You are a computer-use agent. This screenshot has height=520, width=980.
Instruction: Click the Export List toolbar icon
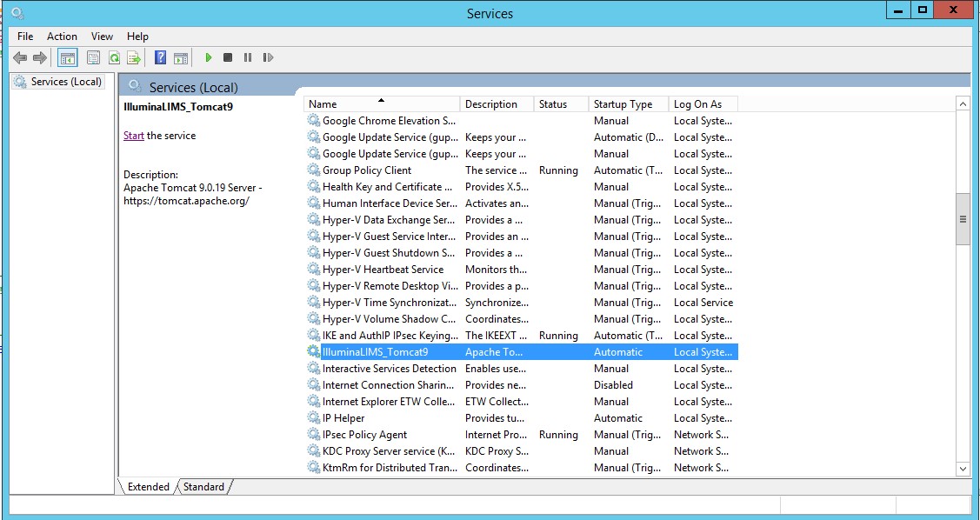134,58
